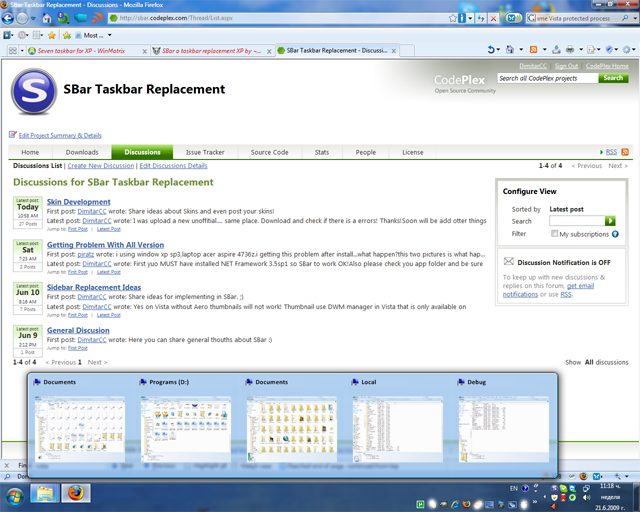Open the back/forward history dropdown arrow
Image resolution: width=640 pixels, height=512 pixels.
(33, 18)
